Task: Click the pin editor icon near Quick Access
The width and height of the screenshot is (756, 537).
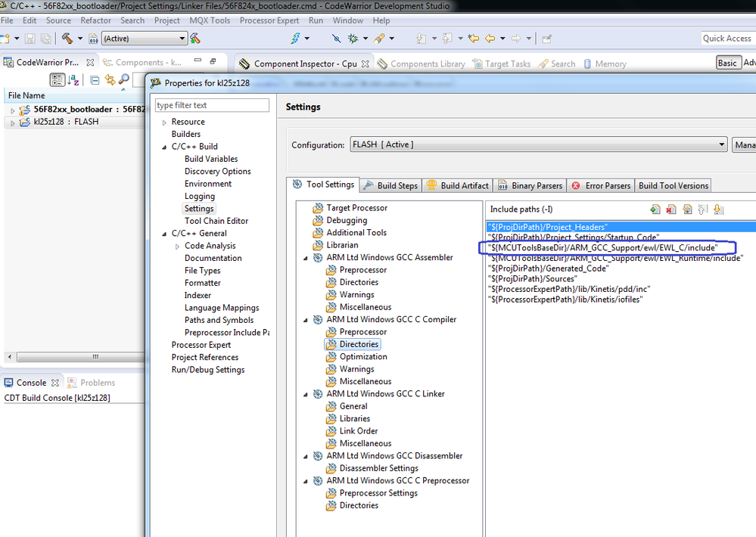Action: coord(546,39)
